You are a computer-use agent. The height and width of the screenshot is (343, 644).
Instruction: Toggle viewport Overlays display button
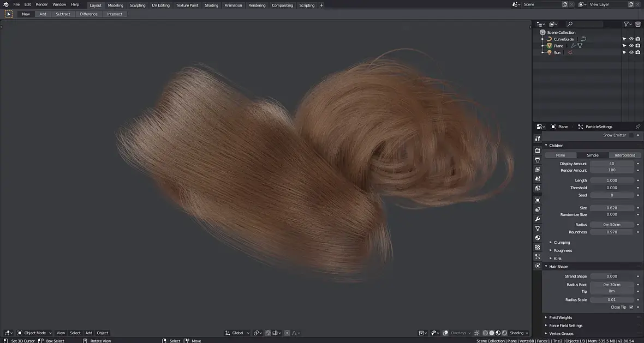[x=446, y=333]
